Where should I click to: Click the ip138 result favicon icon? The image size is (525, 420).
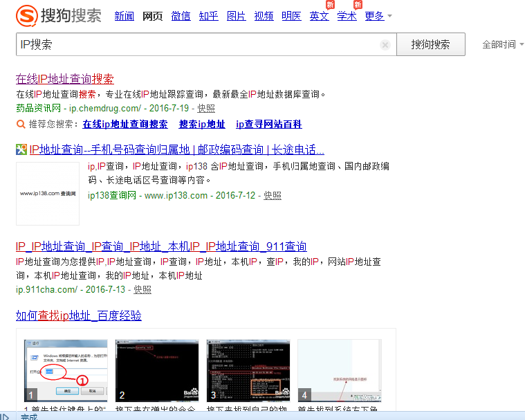point(21,149)
